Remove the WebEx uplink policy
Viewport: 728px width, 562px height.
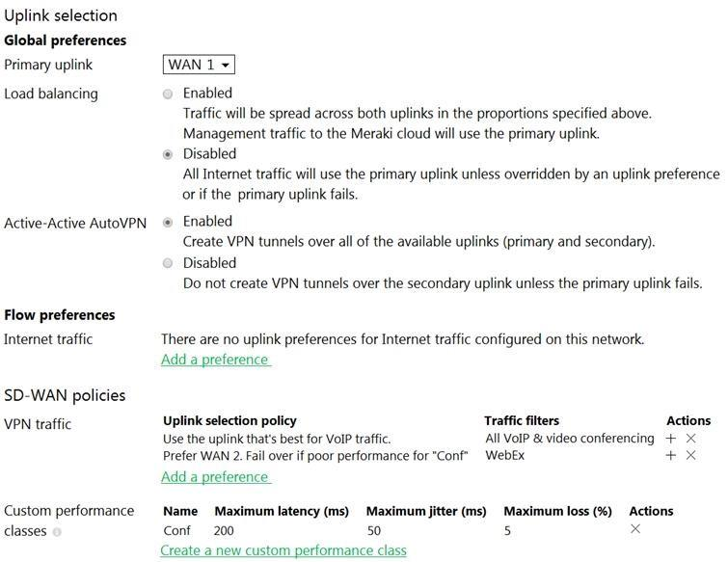coord(690,456)
